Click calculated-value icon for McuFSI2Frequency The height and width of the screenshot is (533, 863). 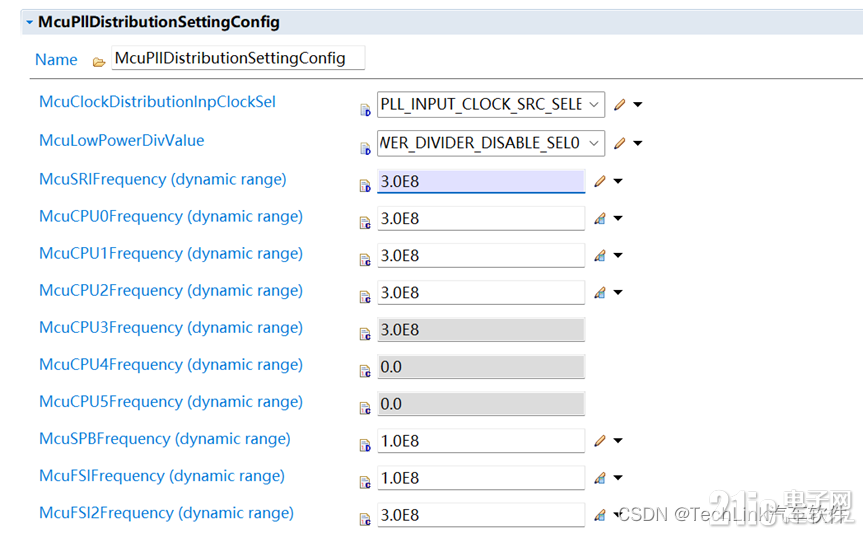pos(599,515)
